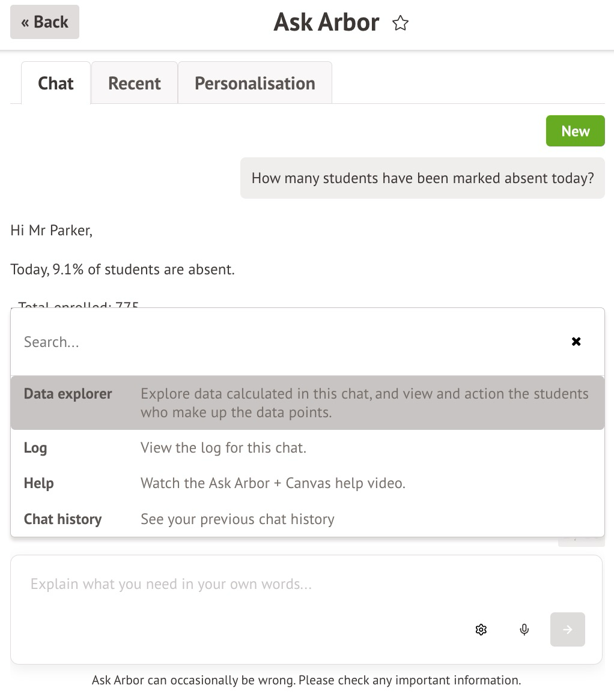This screenshot has height=700, width=614.
Task: Click the 'Today, 9.1% of students' reply
Action: pyautogui.click(x=123, y=270)
